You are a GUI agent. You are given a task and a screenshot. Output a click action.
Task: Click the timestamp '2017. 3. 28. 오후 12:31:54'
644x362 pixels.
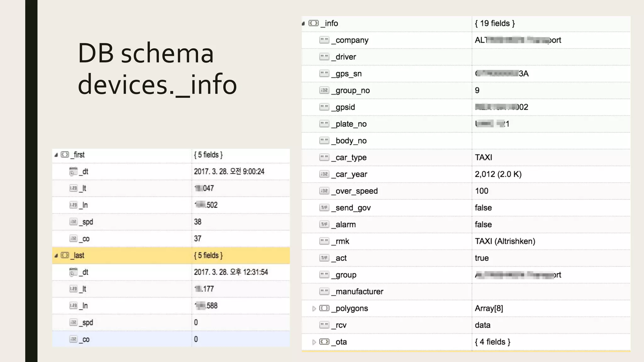[x=231, y=272]
